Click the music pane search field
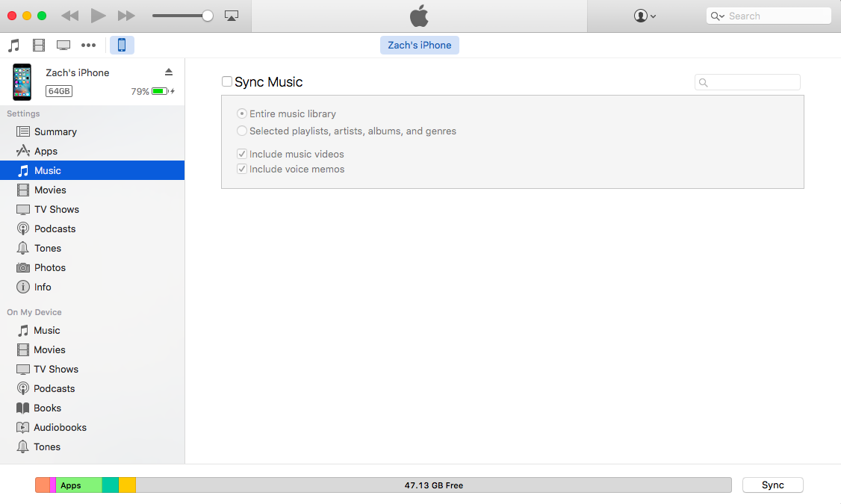Viewport: 841px width, 504px height. [x=747, y=82]
